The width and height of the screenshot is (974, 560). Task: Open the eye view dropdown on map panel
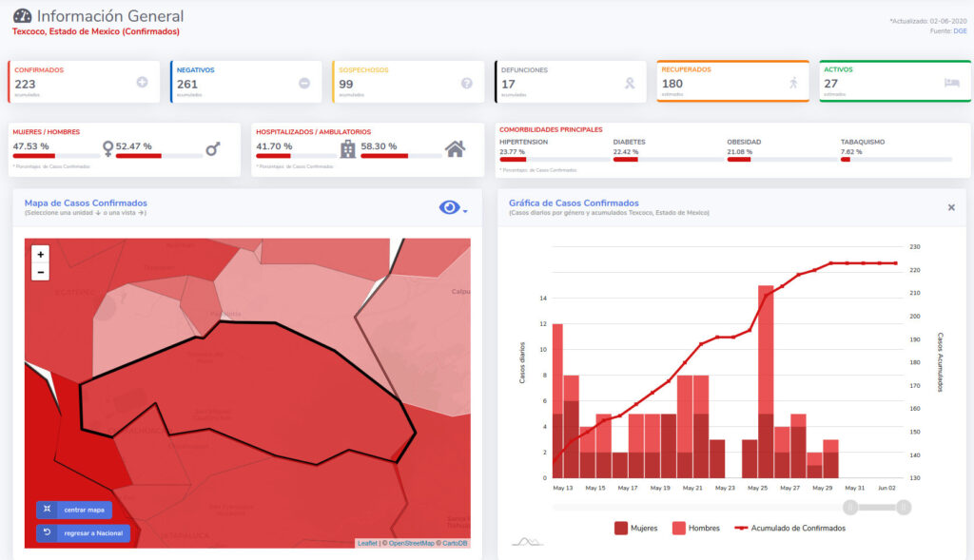(452, 208)
